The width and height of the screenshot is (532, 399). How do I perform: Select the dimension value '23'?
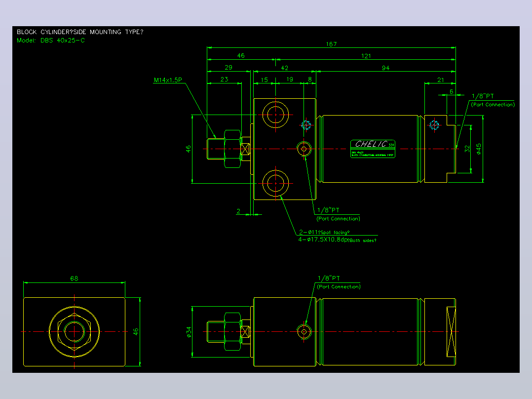[x=224, y=80]
